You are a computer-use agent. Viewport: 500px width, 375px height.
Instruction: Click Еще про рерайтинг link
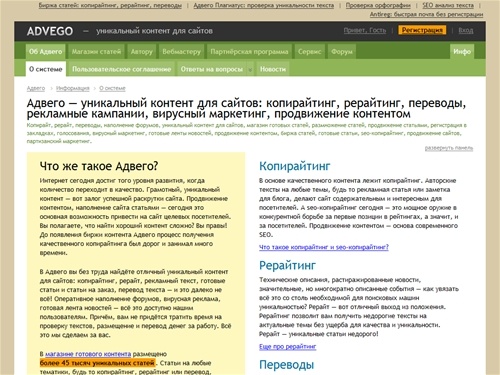[288, 346]
